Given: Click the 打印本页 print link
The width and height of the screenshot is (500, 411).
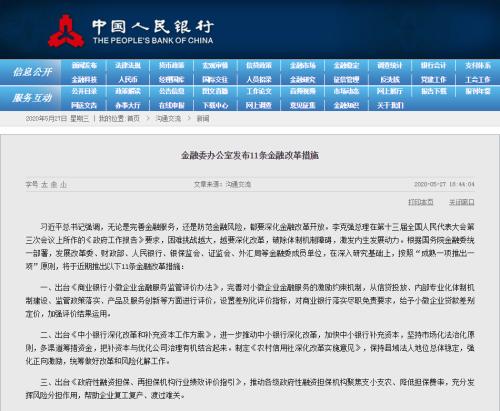Looking at the screenshot, I should [x=421, y=202].
